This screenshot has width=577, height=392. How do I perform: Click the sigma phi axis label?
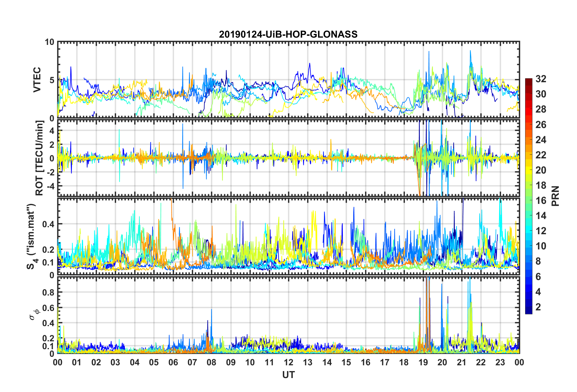pos(34,315)
